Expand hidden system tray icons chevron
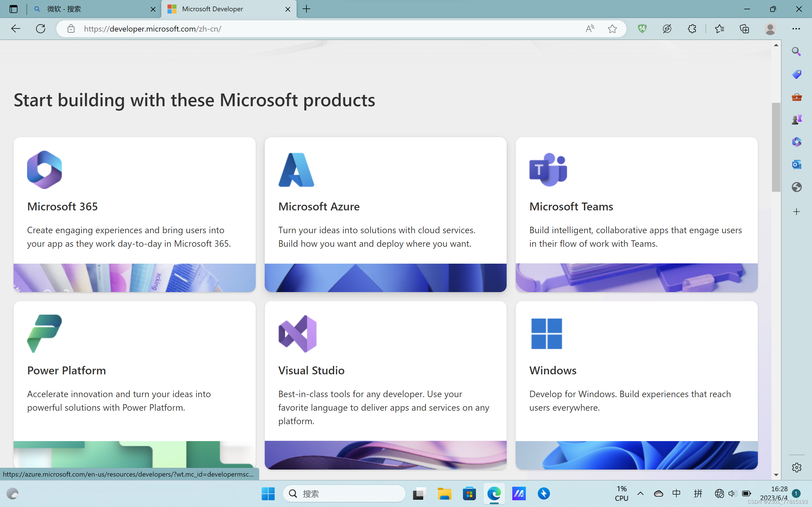This screenshot has width=812, height=507. pos(640,493)
